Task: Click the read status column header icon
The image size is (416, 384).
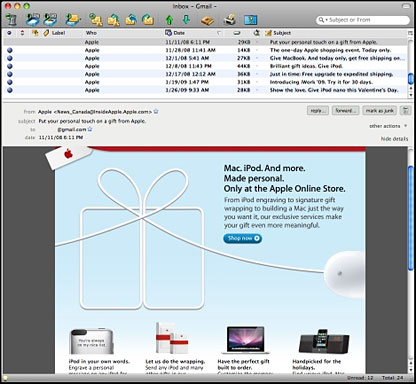Action: [x=9, y=33]
